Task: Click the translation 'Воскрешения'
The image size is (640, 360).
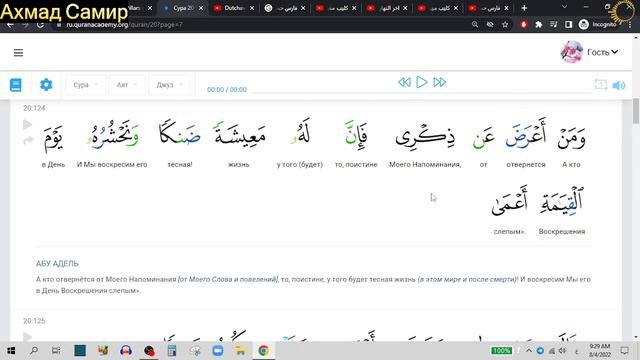Action: pos(562,231)
